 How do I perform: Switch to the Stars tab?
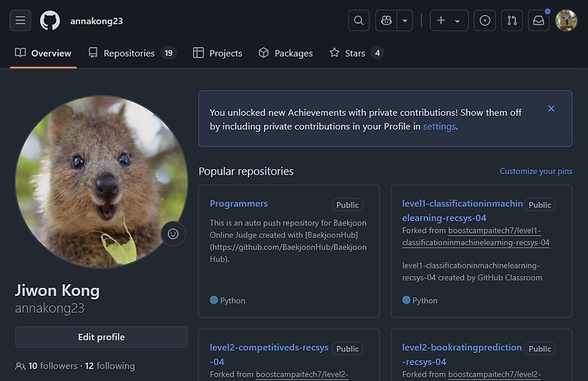coord(356,53)
